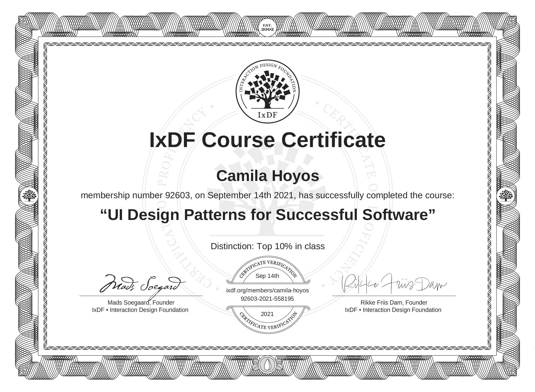The height and width of the screenshot is (392, 535).
Task: Click Interaction Design Foundation under right signature
Action: pyautogui.click(x=402, y=310)
